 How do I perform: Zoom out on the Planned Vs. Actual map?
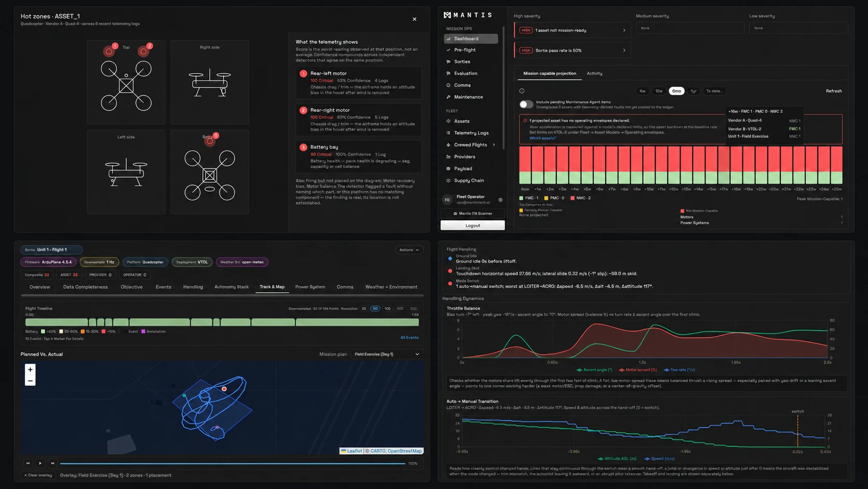coord(30,381)
